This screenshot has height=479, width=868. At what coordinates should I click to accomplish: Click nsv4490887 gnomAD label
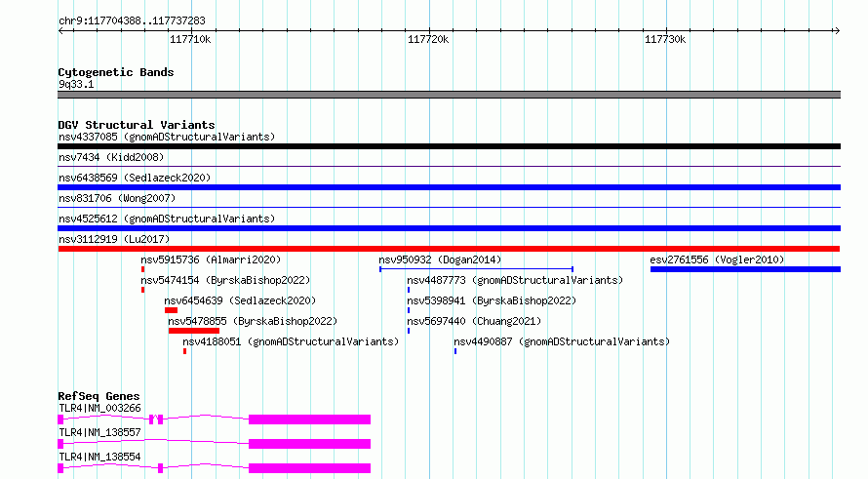point(562,341)
